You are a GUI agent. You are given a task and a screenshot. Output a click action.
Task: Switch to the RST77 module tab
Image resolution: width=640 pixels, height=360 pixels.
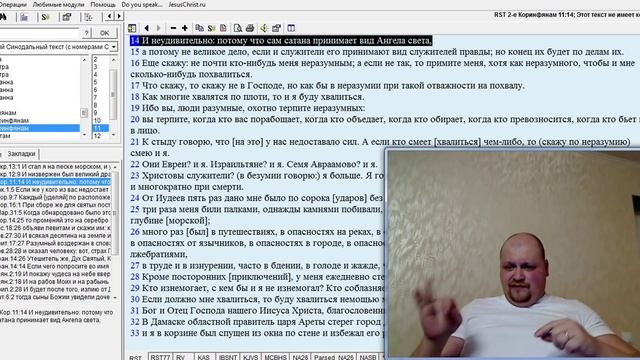(x=160, y=357)
